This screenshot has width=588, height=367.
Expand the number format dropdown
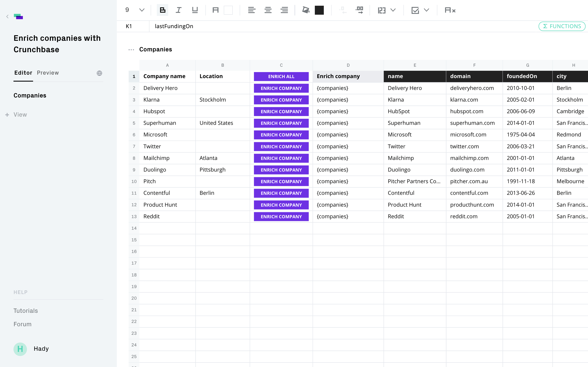393,10
